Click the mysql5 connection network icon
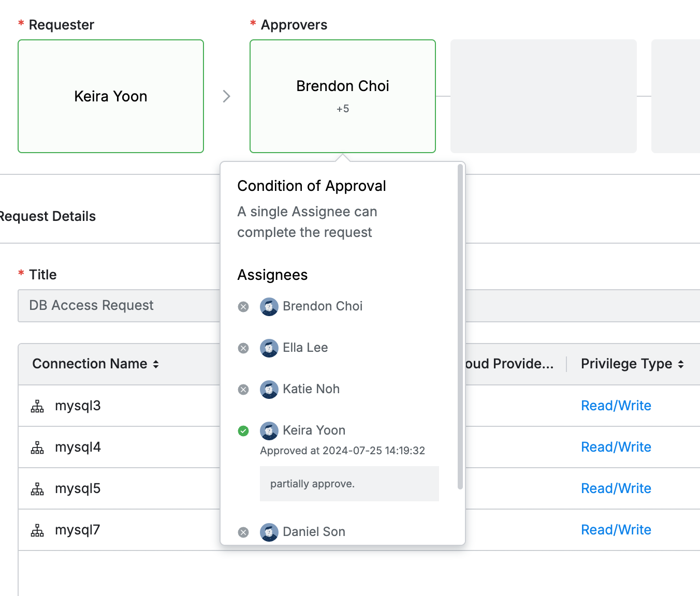Viewport: 700px width, 596px height. 37,489
